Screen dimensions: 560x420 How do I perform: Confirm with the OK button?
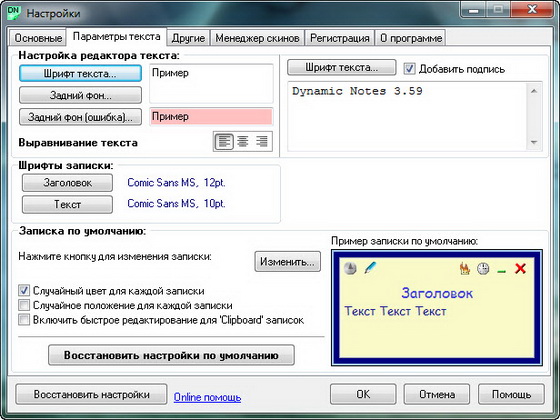(x=363, y=394)
